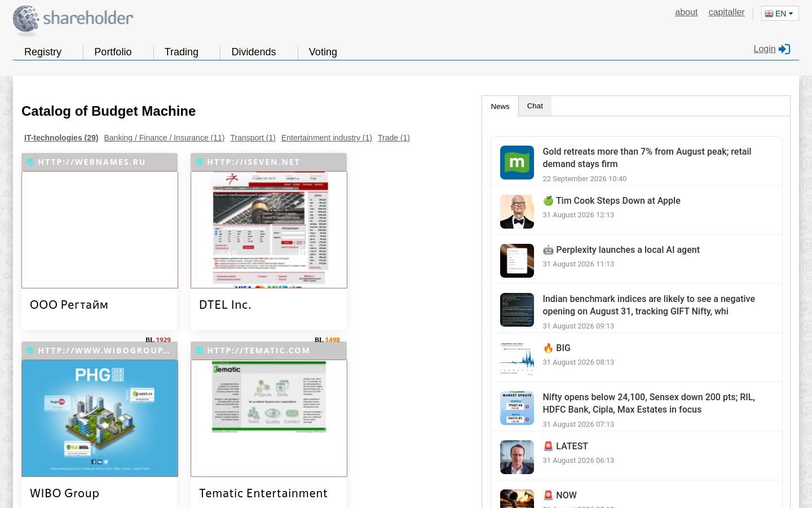Open the Voting menu

coord(323,52)
